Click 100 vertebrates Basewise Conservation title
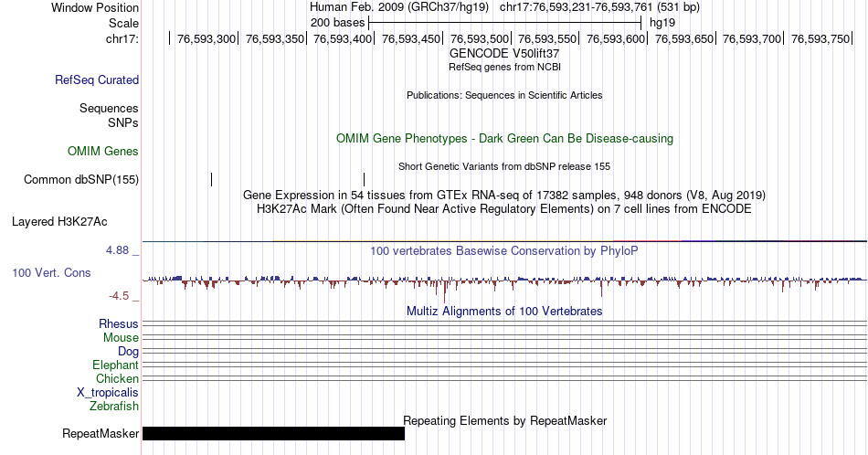 click(504, 250)
